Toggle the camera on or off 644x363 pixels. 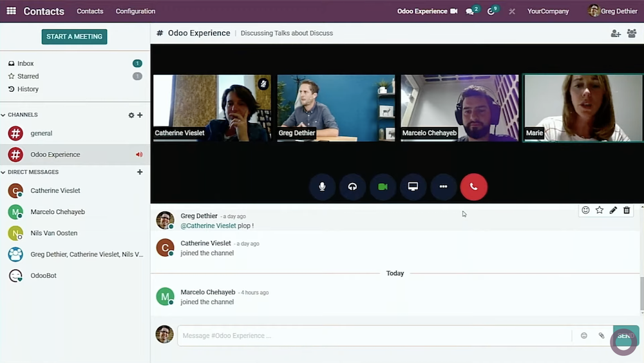point(383,187)
